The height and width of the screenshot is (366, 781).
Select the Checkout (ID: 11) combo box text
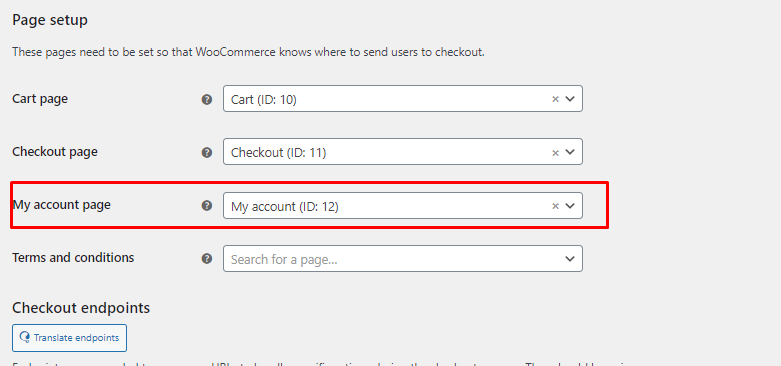(278, 153)
